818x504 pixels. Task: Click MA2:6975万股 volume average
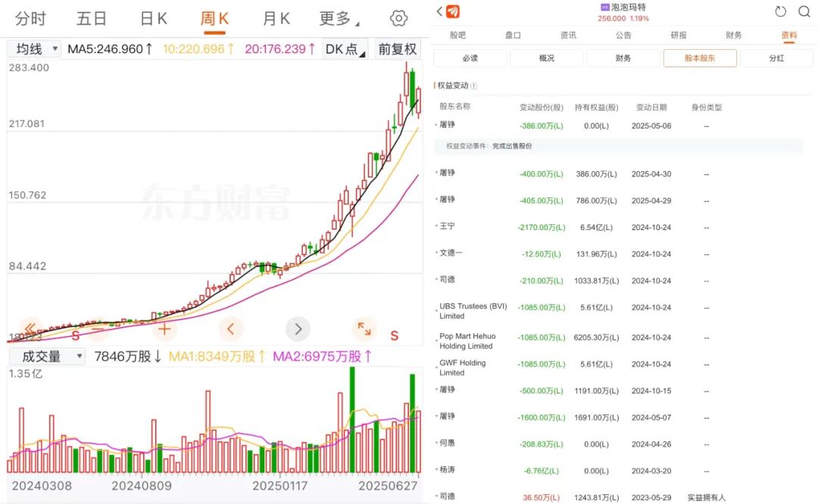point(323,356)
